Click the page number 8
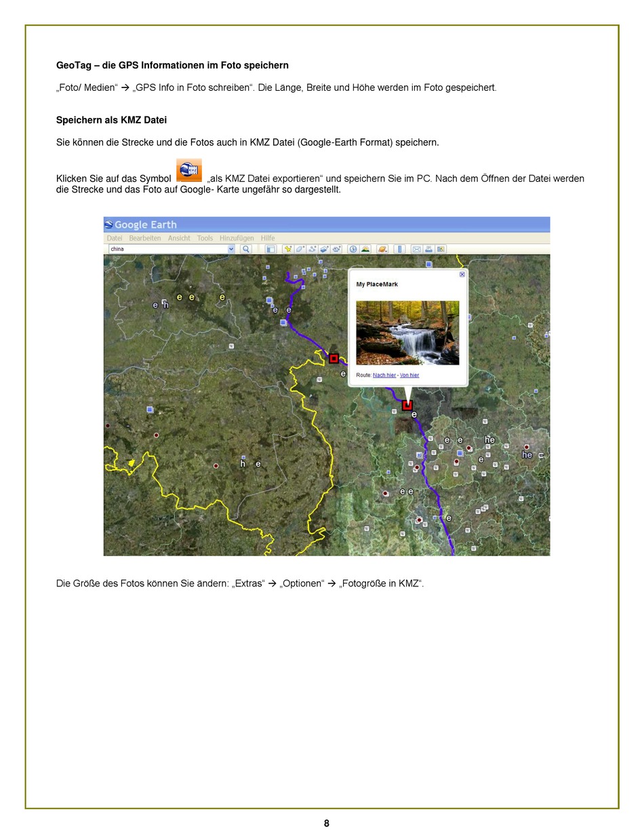The width and height of the screenshot is (644, 833). pos(326,824)
